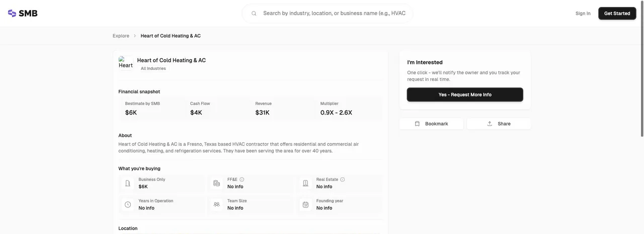Click the share upload icon
The height and width of the screenshot is (234, 644).
(x=490, y=124)
